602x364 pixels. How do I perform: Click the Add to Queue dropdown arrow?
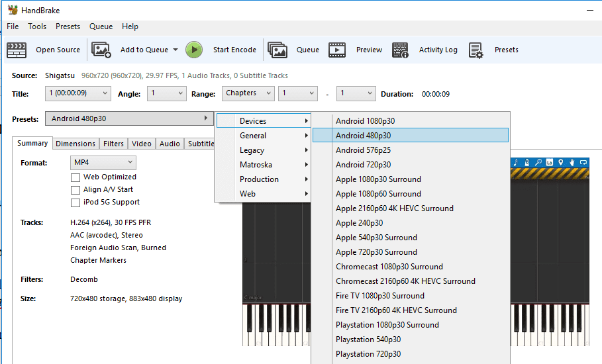176,50
